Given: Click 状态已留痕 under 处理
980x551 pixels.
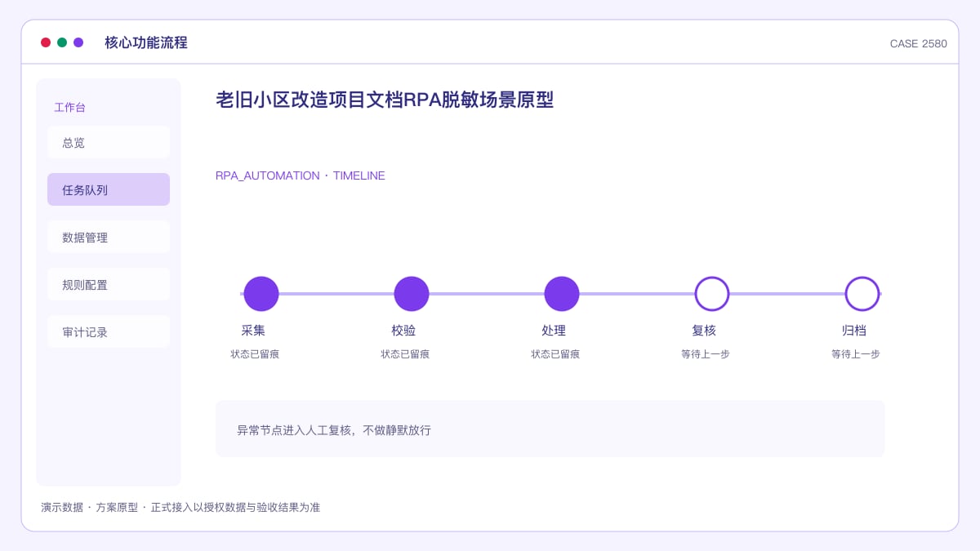Looking at the screenshot, I should [555, 354].
